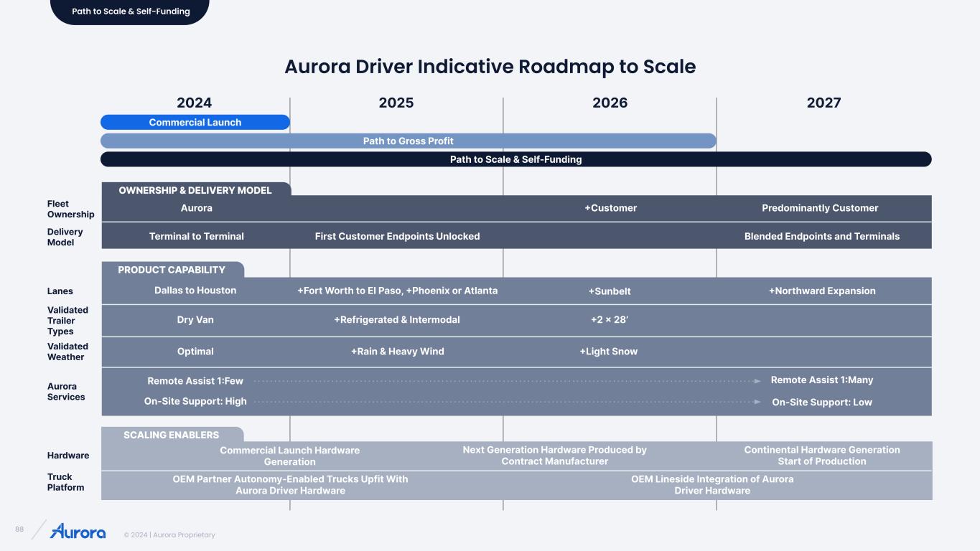Click '+Refrigerated & Intermodal' trailer type
This screenshot has height=551, width=980.
click(x=397, y=320)
